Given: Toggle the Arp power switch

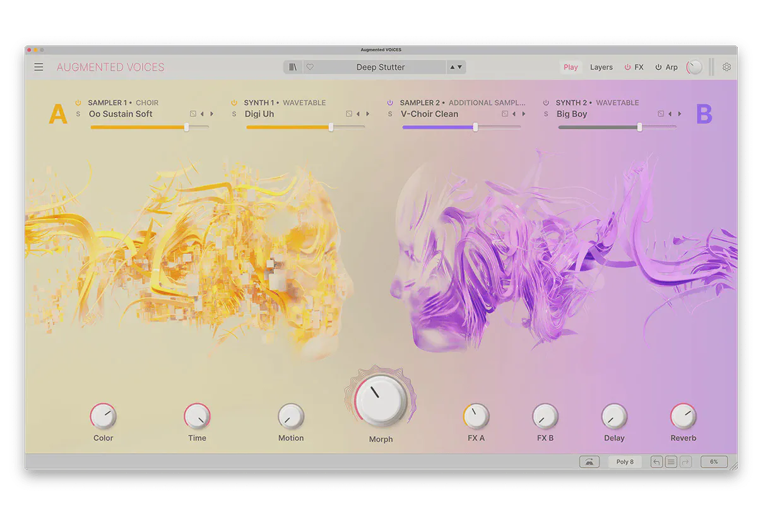Looking at the screenshot, I should click(x=658, y=68).
